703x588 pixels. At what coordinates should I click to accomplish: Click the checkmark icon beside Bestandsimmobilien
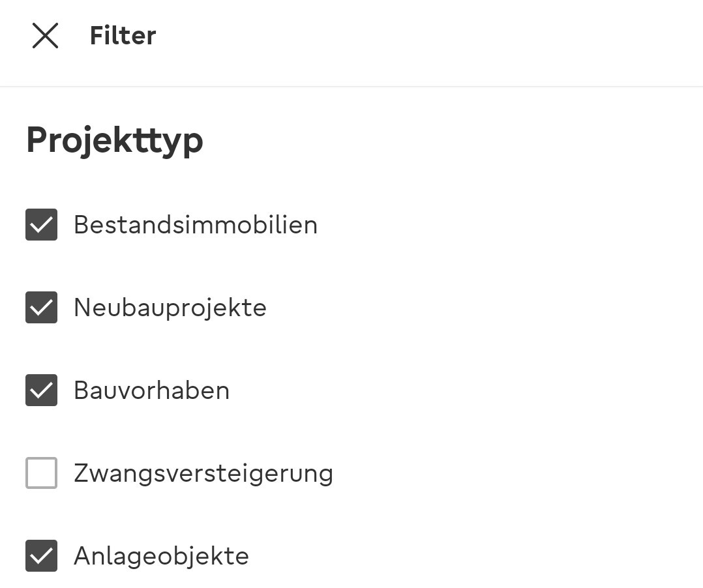point(41,225)
